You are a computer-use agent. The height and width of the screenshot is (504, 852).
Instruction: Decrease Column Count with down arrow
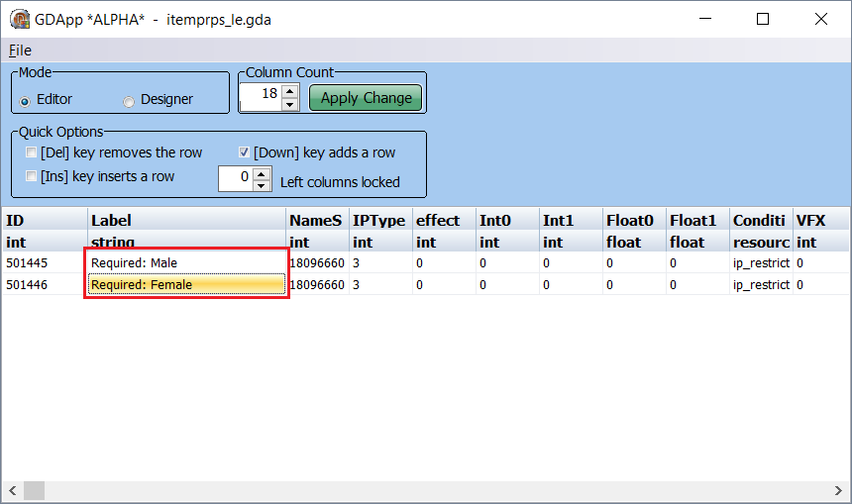[x=290, y=104]
